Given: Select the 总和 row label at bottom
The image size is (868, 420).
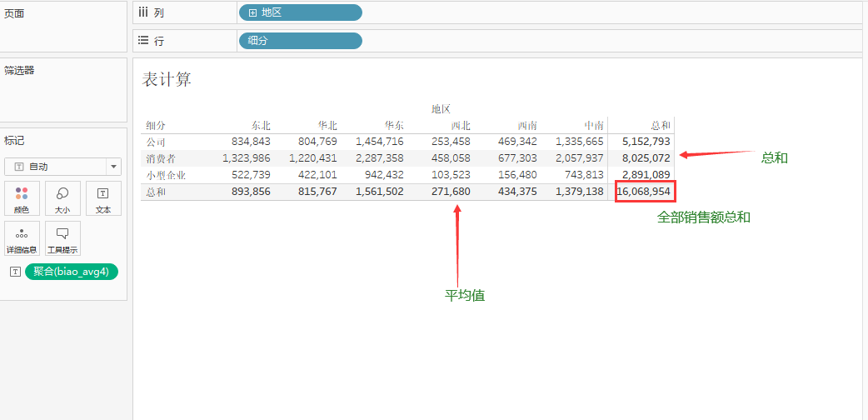Looking at the screenshot, I should tap(156, 192).
